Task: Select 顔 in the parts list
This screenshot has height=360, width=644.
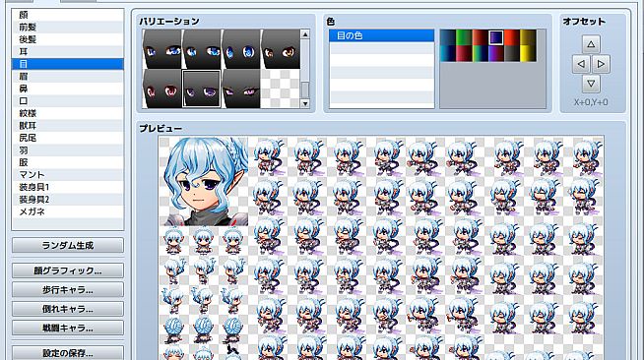Action: [68, 15]
